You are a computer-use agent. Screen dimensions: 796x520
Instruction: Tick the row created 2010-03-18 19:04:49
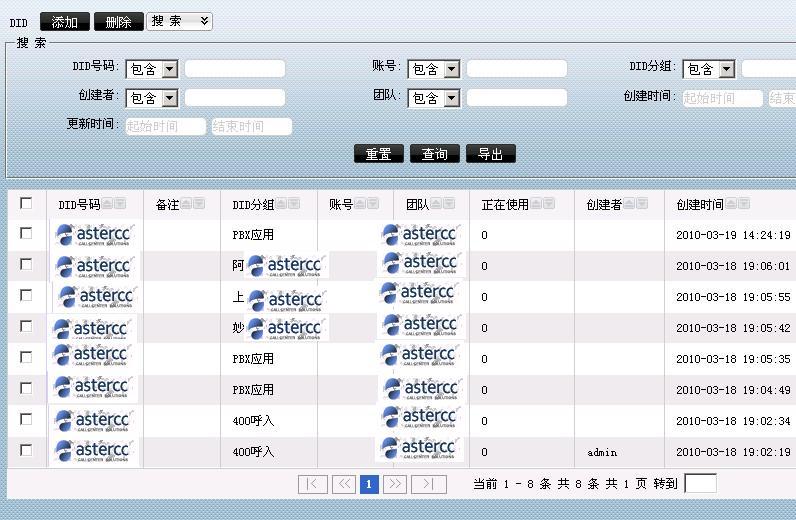[x=26, y=388]
